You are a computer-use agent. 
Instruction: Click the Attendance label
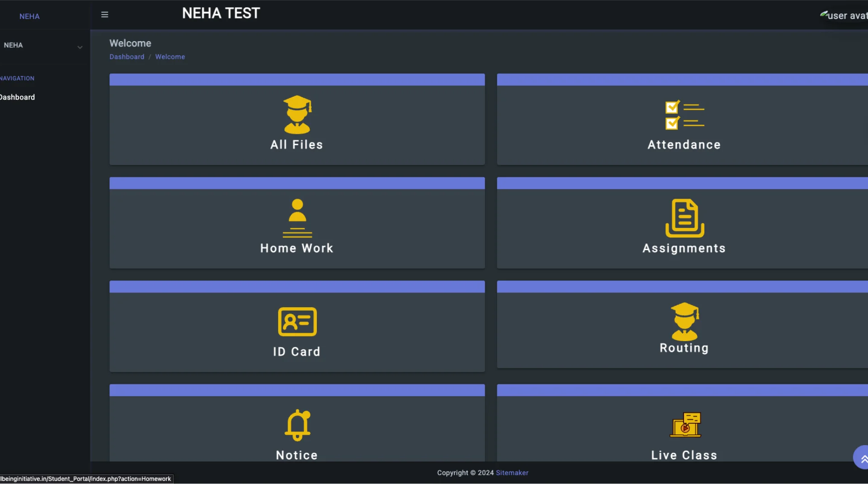(x=684, y=145)
